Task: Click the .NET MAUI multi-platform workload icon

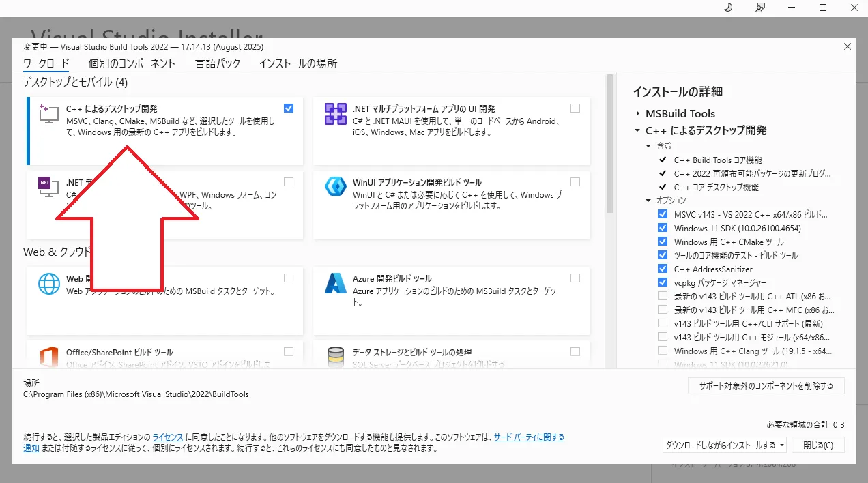Action: 335,114
